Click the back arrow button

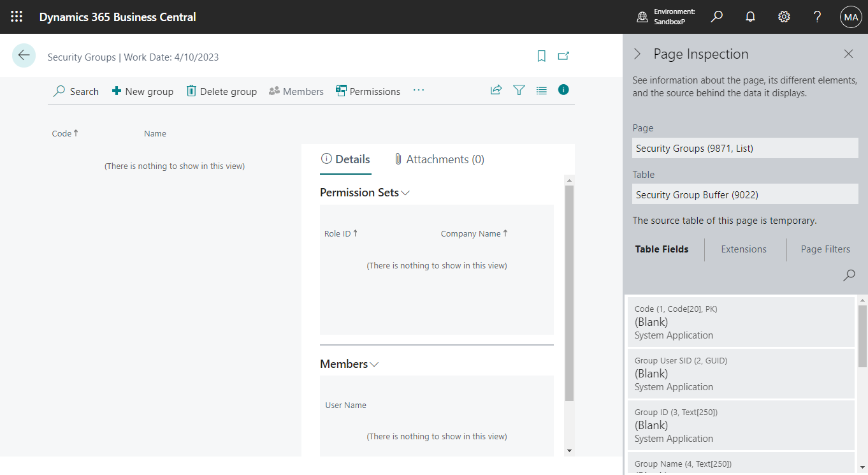[24, 55]
